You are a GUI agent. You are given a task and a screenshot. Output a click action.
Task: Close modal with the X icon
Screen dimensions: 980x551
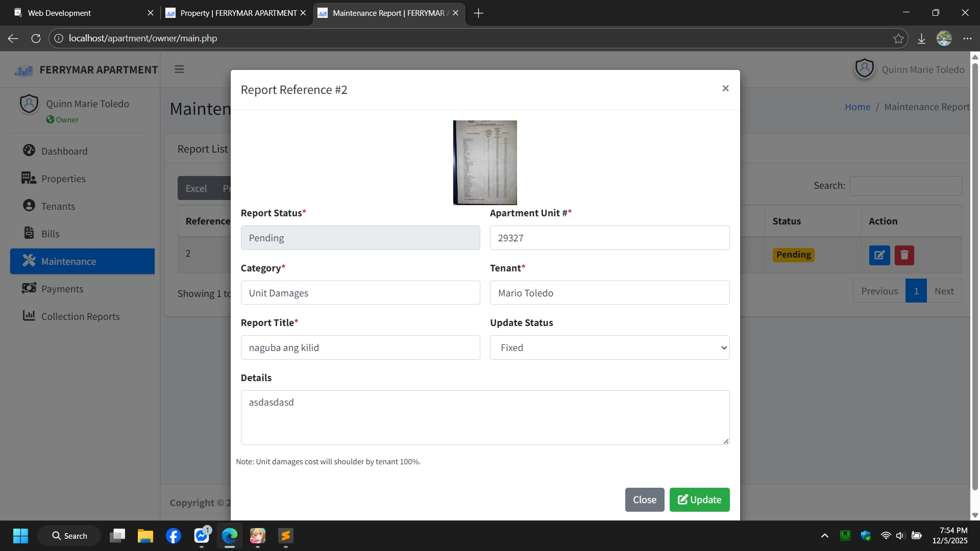725,88
